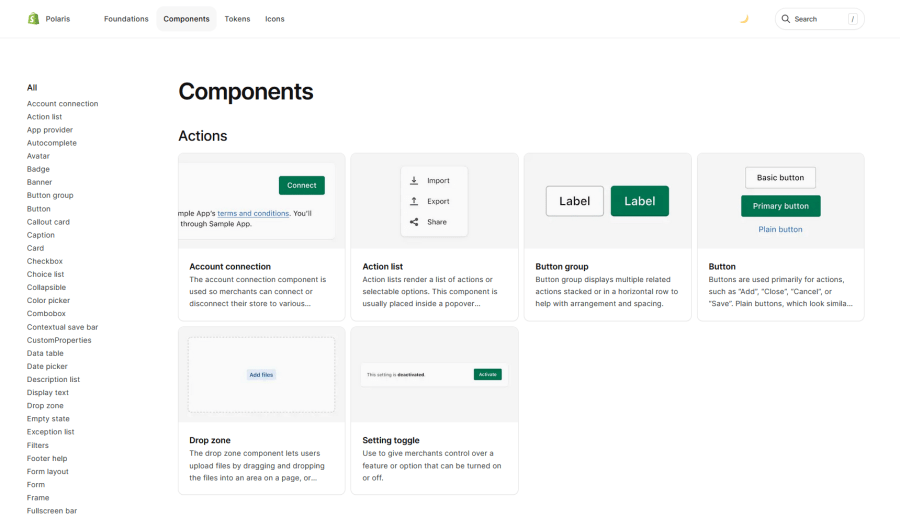This screenshot has height=517, width=900.
Task: Open Button group in the sidebar
Action: (x=50, y=195)
